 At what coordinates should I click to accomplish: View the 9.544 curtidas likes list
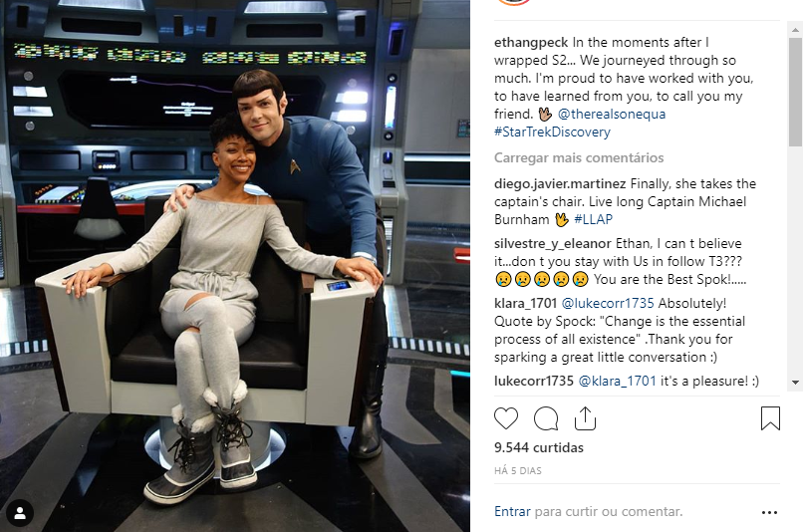(x=539, y=447)
